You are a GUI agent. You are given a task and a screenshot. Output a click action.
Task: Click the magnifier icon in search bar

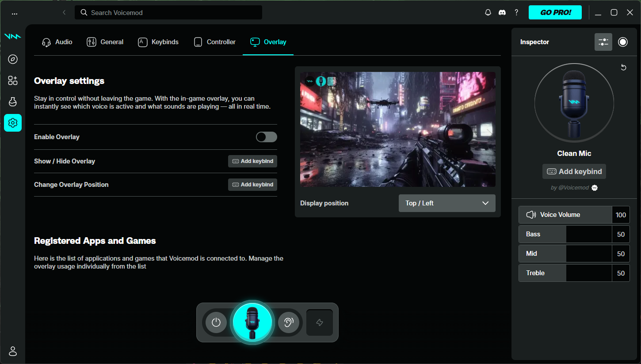[84, 12]
